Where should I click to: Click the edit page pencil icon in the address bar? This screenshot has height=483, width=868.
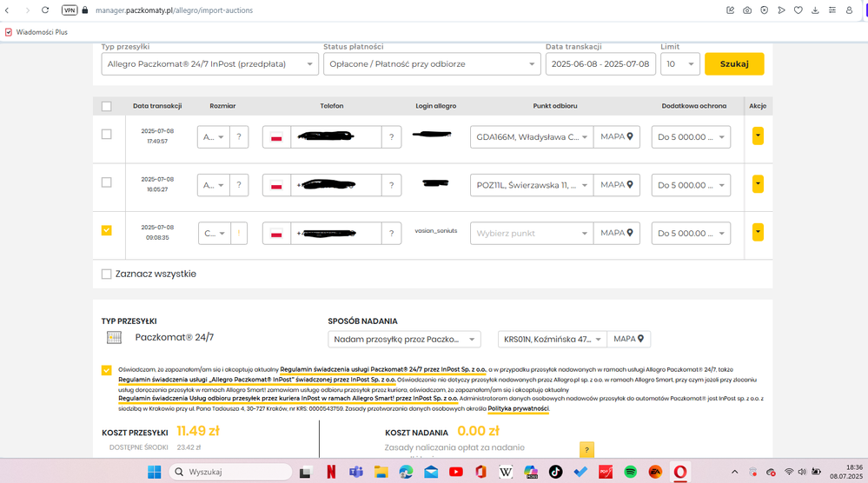coord(730,10)
